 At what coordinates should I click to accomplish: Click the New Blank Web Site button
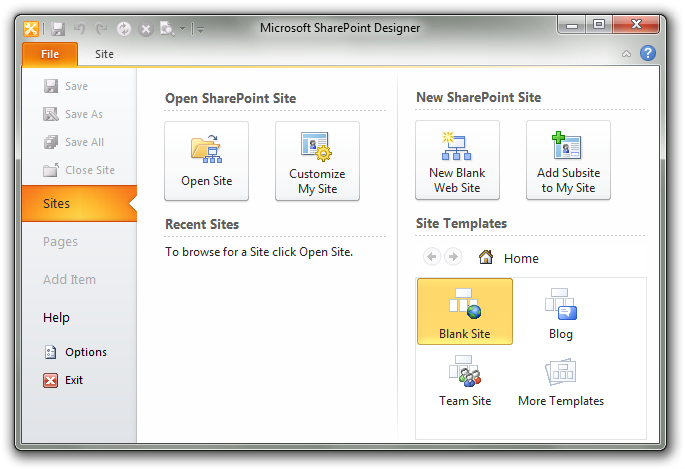coord(457,160)
